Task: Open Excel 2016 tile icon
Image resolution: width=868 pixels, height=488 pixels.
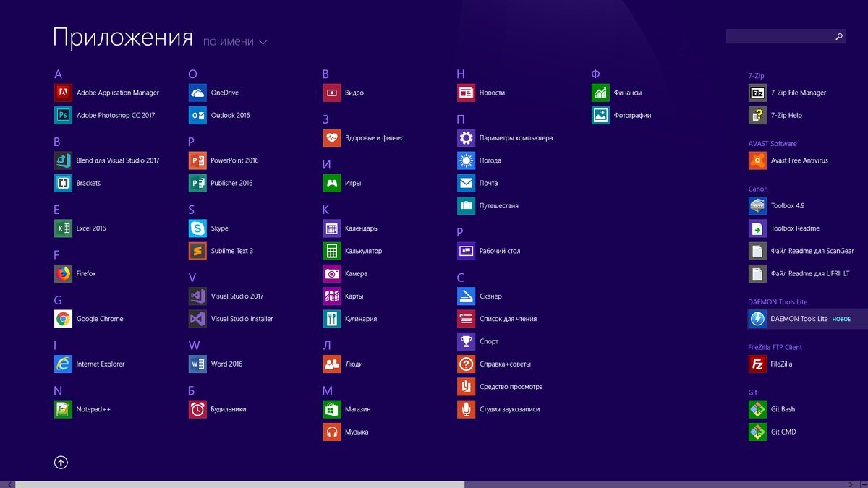Action: pyautogui.click(x=64, y=228)
